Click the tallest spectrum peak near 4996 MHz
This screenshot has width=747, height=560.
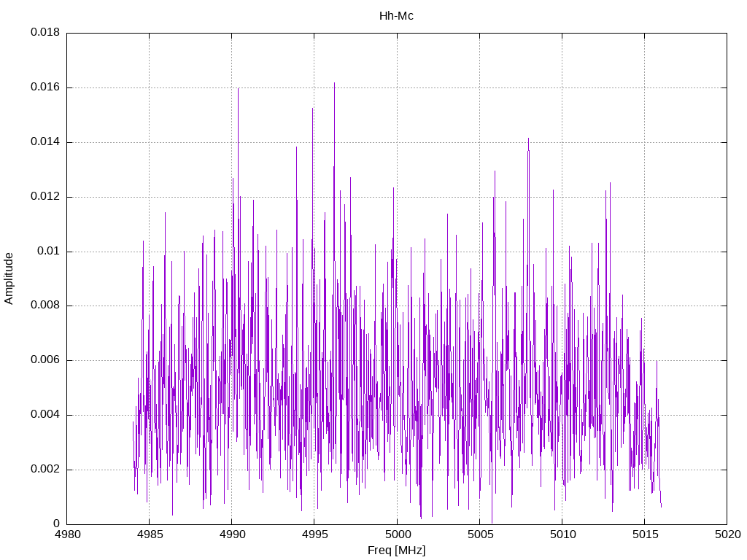[334, 83]
